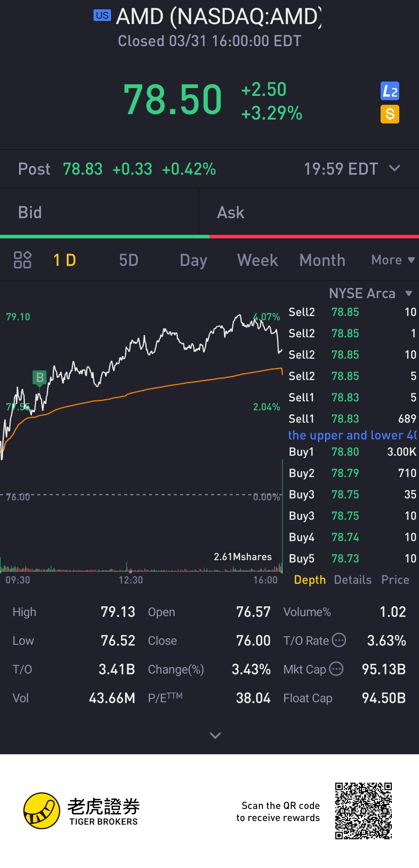
Task: Tap the +3.29% change figure
Action: [x=272, y=113]
